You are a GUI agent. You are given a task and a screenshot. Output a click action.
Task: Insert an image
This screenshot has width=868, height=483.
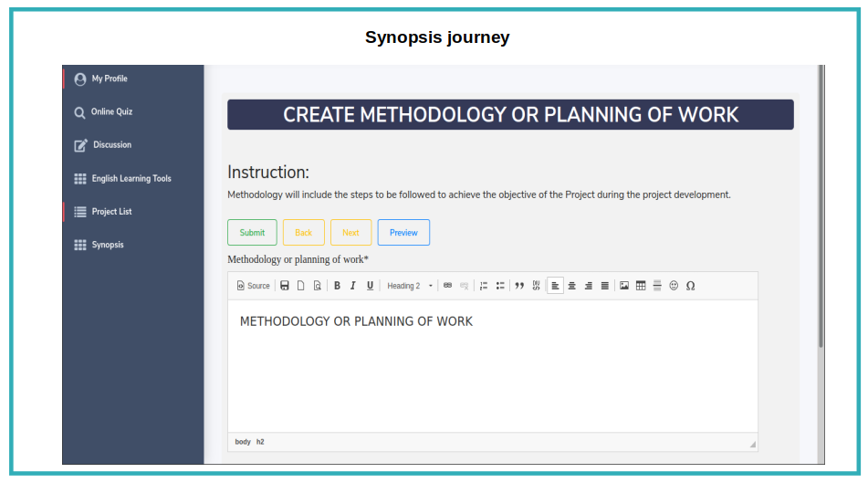(624, 286)
